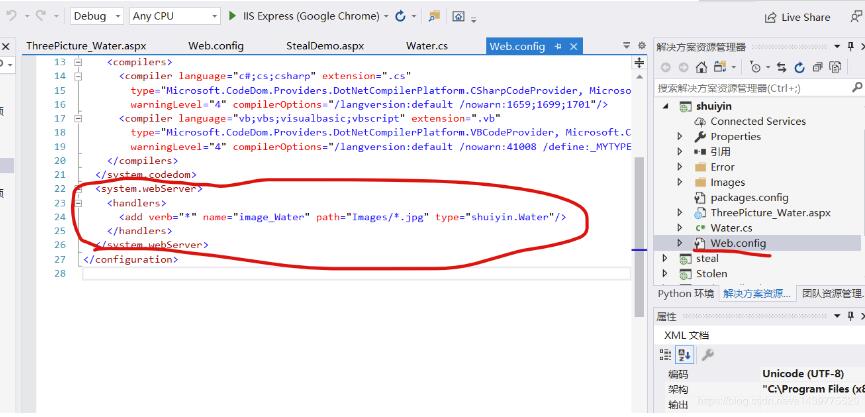
Task: Select packages.config in the tree
Action: point(749,197)
